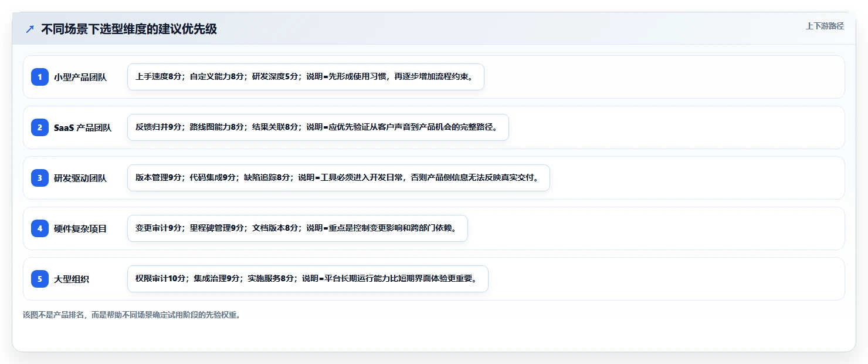
Task: Click the footnote 该图不是产品排名
Action: coord(132,315)
